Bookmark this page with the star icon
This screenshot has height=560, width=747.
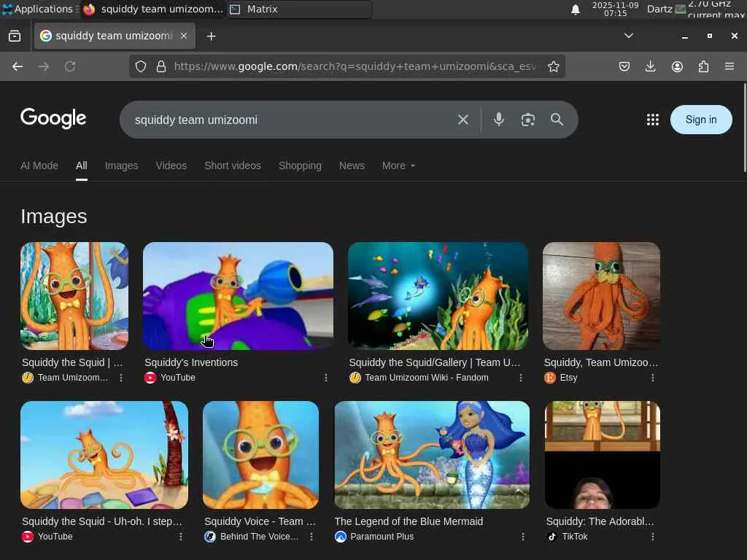[553, 66]
